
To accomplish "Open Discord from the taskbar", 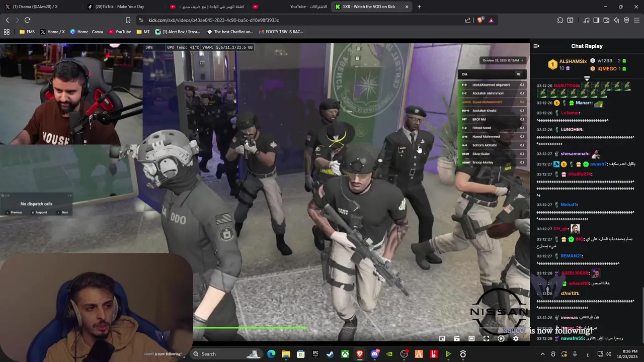I will tap(375, 354).
